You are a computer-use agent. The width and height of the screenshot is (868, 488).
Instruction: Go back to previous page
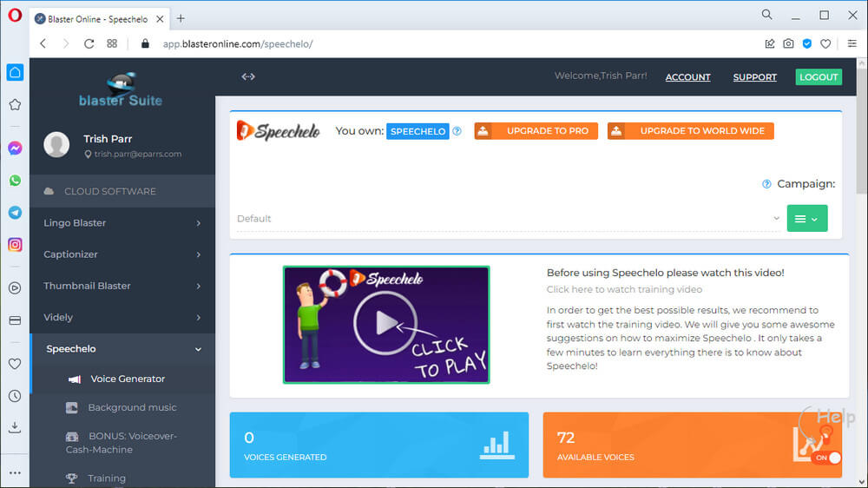43,43
